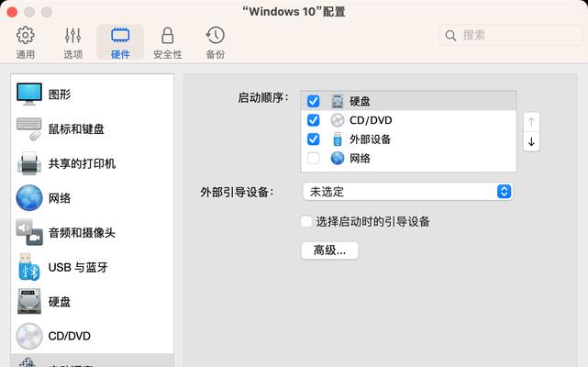The height and width of the screenshot is (367, 588).
Task: Select the USB 与蓝牙 icon
Action: coord(29,267)
